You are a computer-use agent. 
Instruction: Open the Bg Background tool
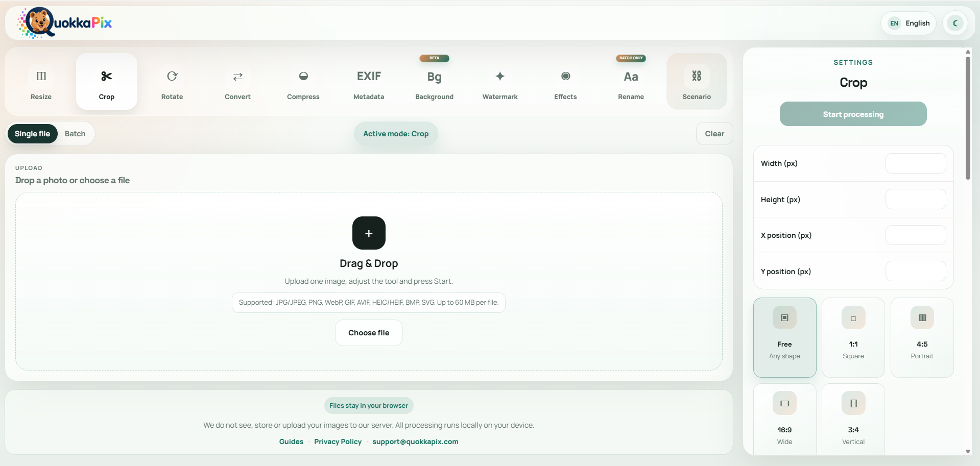point(435,82)
